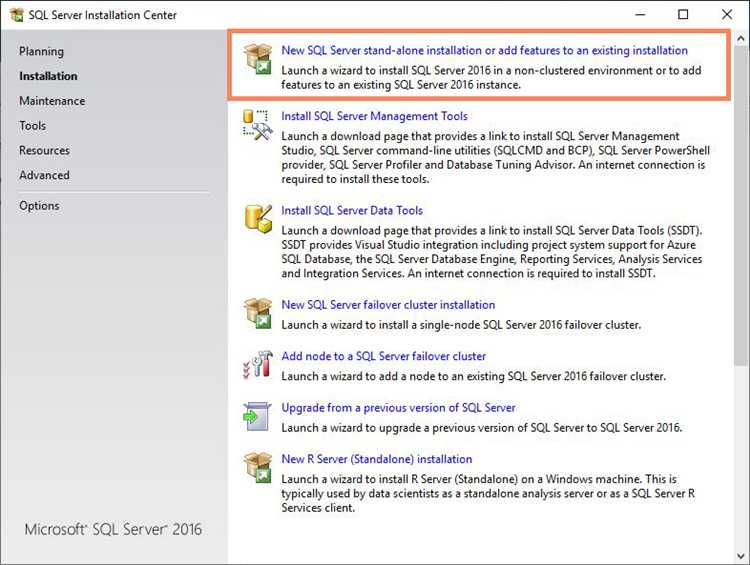Select the Installation section
This screenshot has width=750, height=565.
pyautogui.click(x=48, y=76)
